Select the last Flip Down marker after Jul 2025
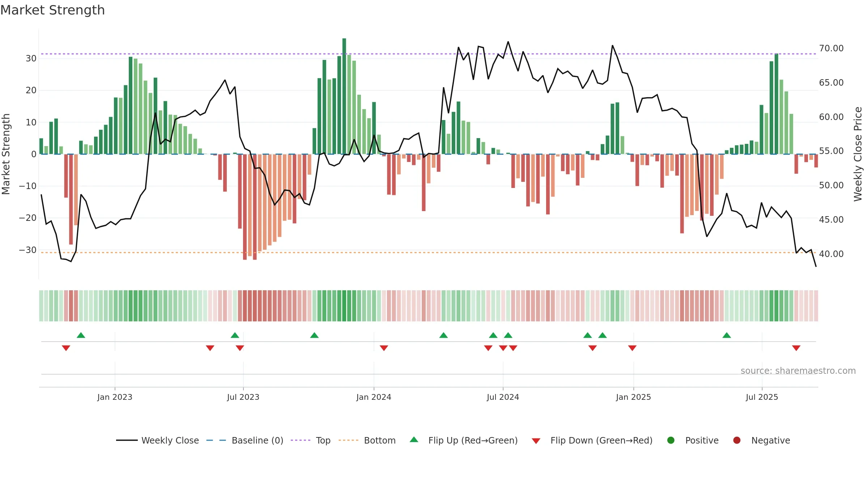 [x=796, y=348]
